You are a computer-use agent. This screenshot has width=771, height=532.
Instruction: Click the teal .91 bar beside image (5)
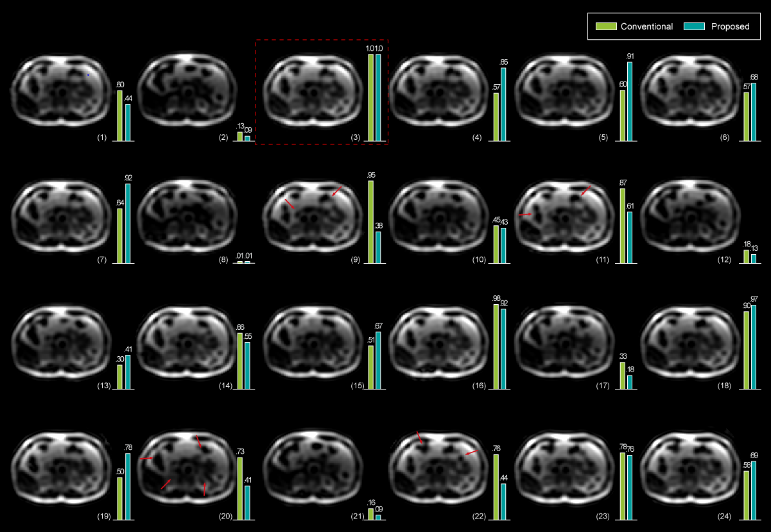[x=630, y=101]
